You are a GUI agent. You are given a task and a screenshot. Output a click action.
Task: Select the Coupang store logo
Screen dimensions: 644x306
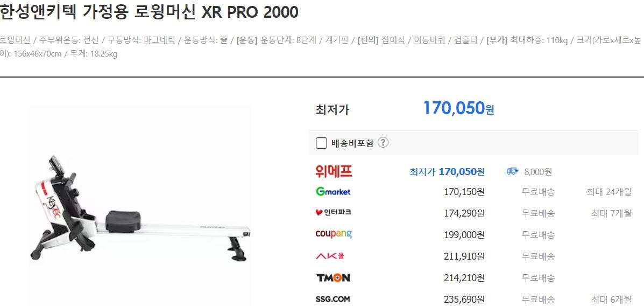tap(334, 234)
